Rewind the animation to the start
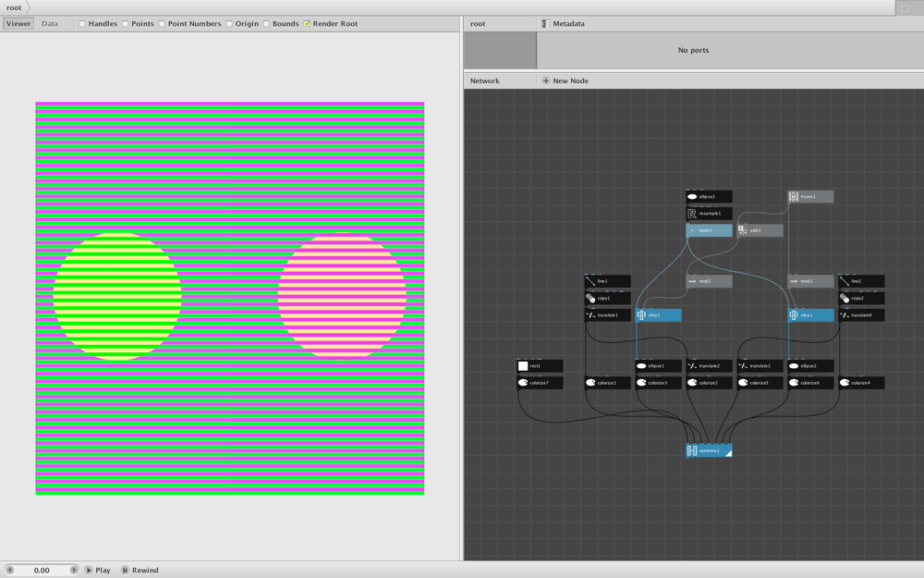Screen dimensions: 924x578 pyautogui.click(x=140, y=571)
